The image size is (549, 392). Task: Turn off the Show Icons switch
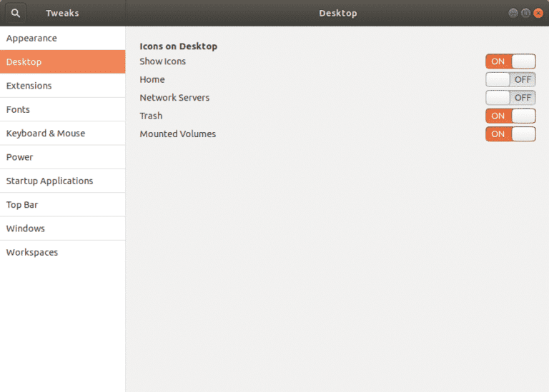[510, 61]
